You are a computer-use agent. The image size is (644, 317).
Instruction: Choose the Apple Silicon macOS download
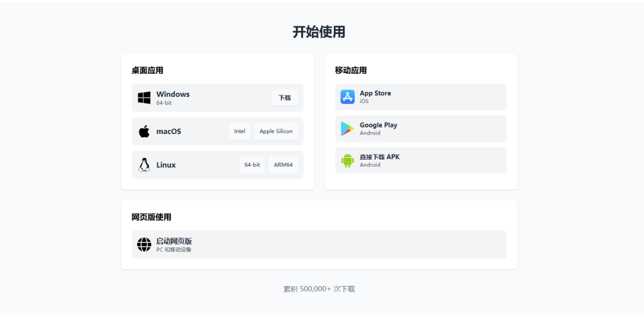(x=276, y=132)
